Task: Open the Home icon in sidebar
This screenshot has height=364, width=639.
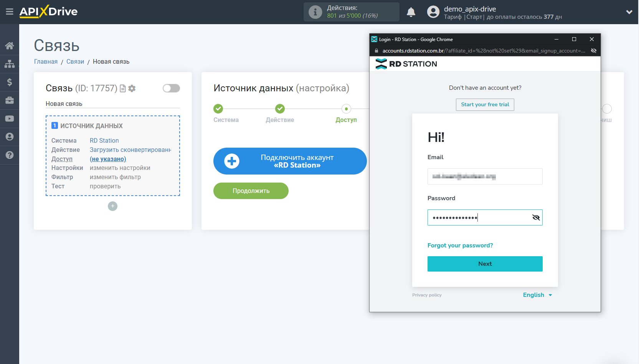Action: 10,46
